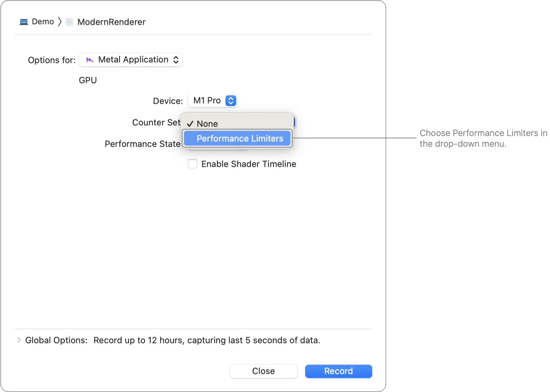Screen dimensions: 550x392
Task: Click the checkmark next to None
Action: pos(191,124)
